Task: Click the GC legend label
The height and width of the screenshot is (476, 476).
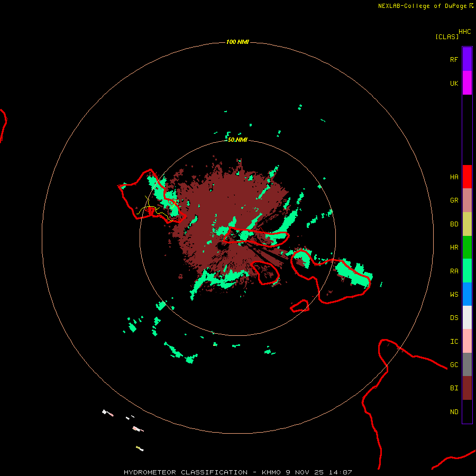Action: pos(454,365)
